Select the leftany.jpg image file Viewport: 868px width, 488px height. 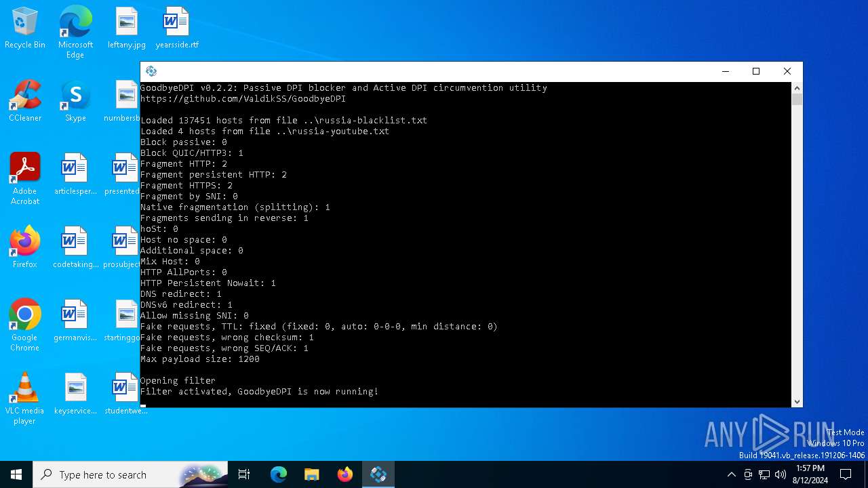pos(127,28)
